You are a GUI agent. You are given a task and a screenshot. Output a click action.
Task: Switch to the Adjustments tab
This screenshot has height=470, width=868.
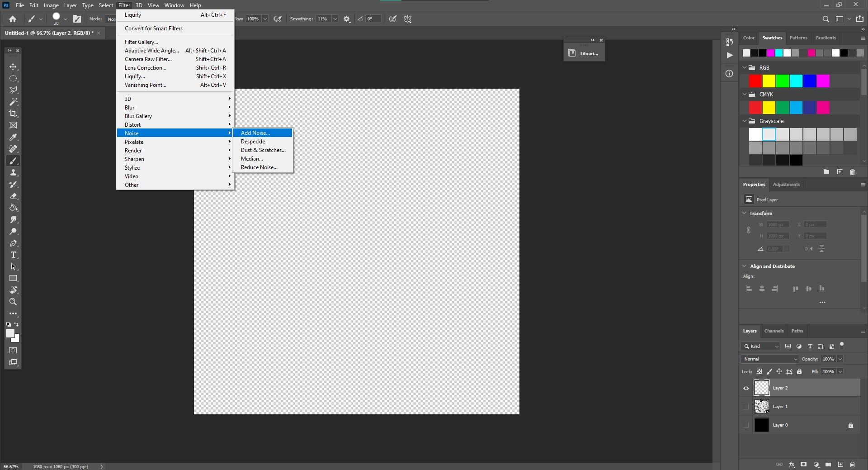pos(786,185)
